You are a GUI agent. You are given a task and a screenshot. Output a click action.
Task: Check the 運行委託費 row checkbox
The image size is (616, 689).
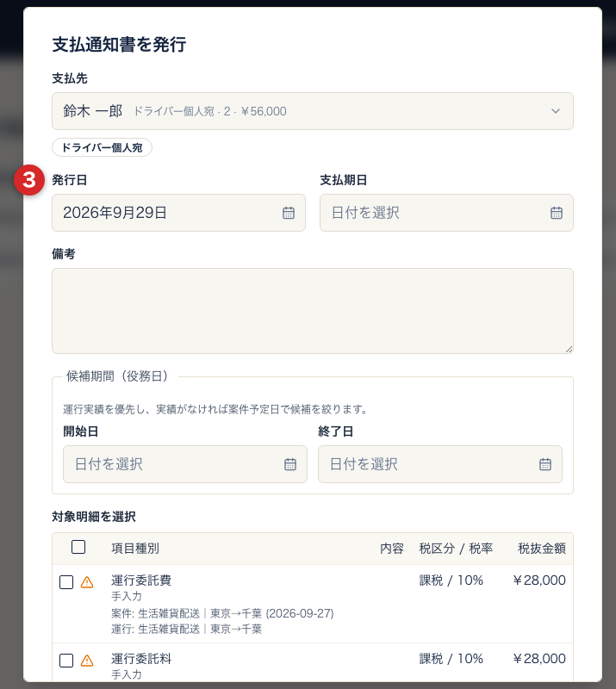coord(66,582)
